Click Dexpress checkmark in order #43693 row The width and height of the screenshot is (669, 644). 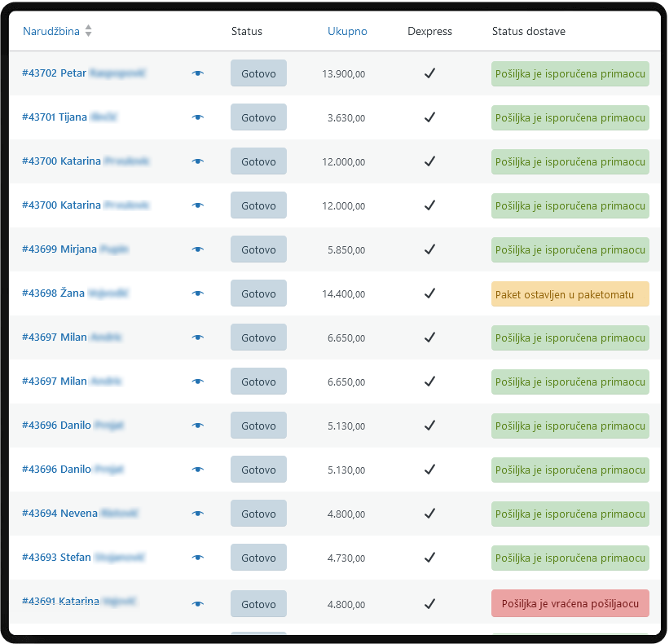click(x=429, y=558)
